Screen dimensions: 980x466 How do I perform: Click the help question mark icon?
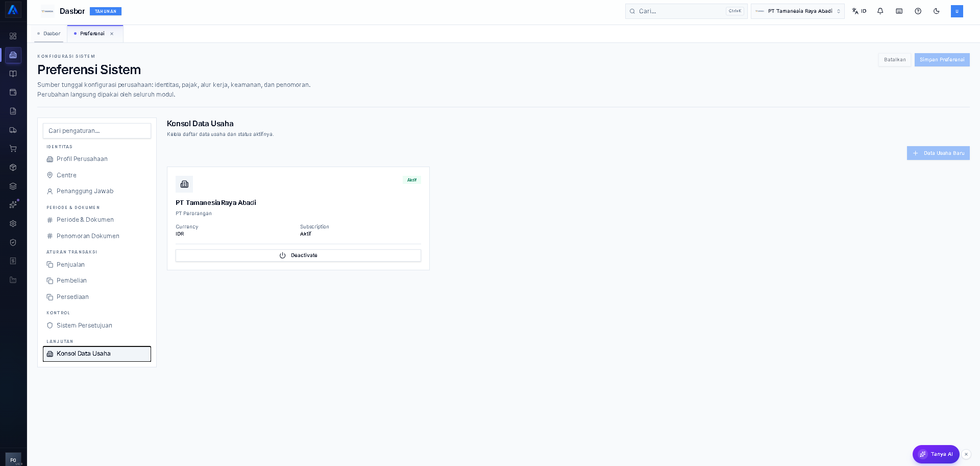(918, 11)
